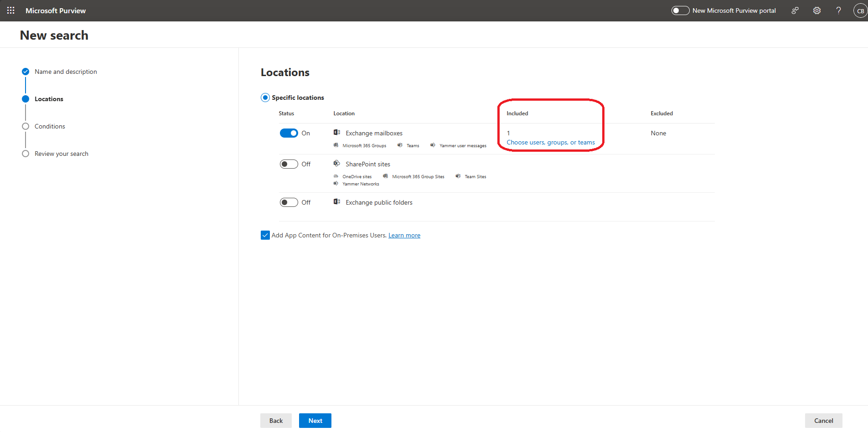Click the 'Location' column header
868x432 pixels.
click(x=344, y=113)
